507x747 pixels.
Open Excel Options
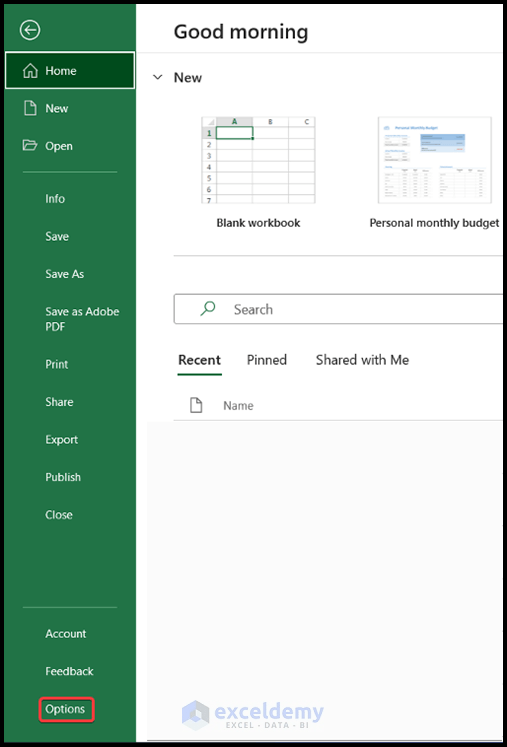(65, 709)
